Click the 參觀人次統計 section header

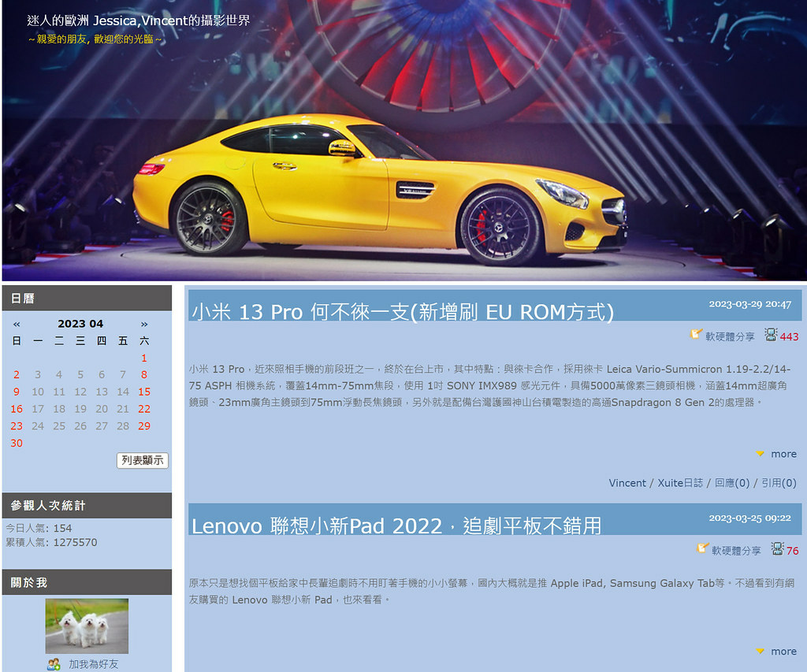coord(87,505)
